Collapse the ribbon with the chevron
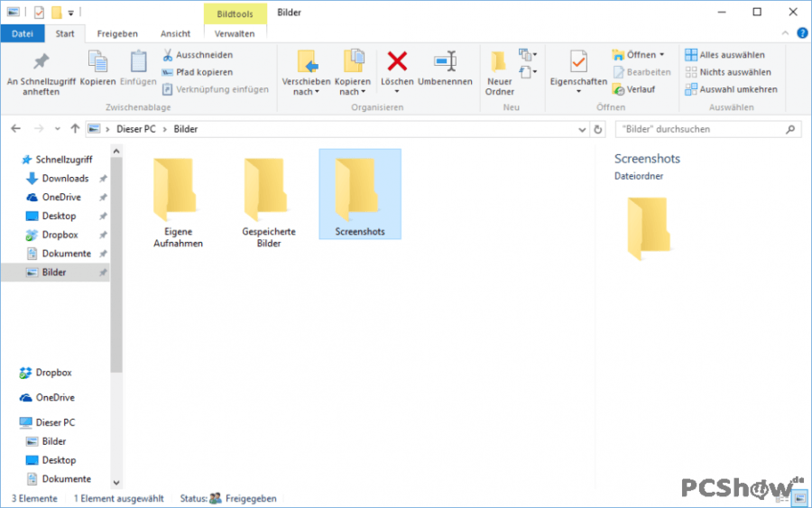Viewport: 812px width, 508px height. pyautogui.click(x=785, y=33)
